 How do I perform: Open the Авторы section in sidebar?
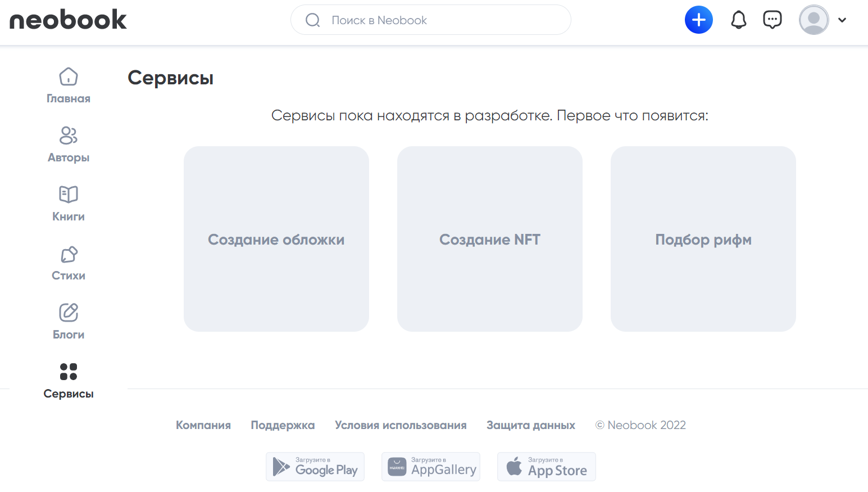pyautogui.click(x=69, y=145)
